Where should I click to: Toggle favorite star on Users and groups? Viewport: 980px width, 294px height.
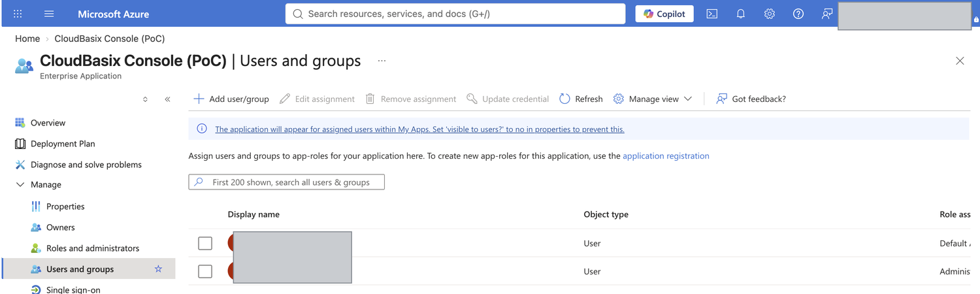click(158, 269)
